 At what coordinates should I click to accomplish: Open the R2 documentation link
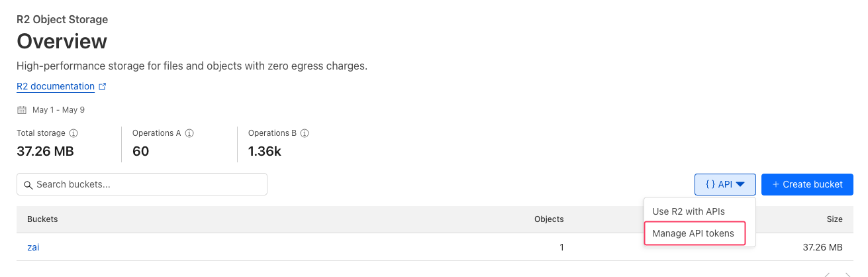pyautogui.click(x=56, y=87)
